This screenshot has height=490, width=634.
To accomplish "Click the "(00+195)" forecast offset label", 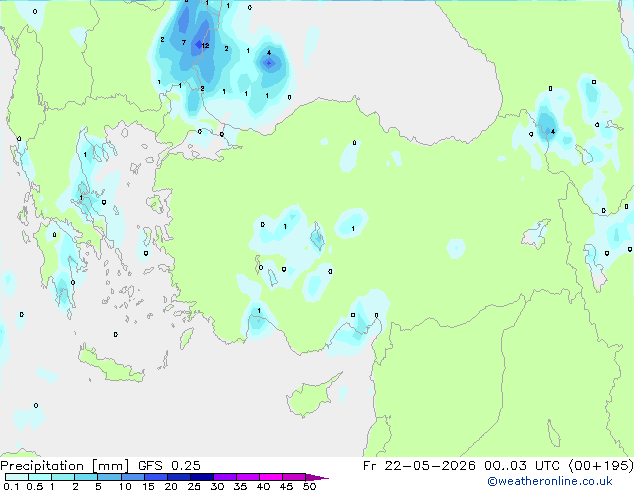I will tap(601, 466).
